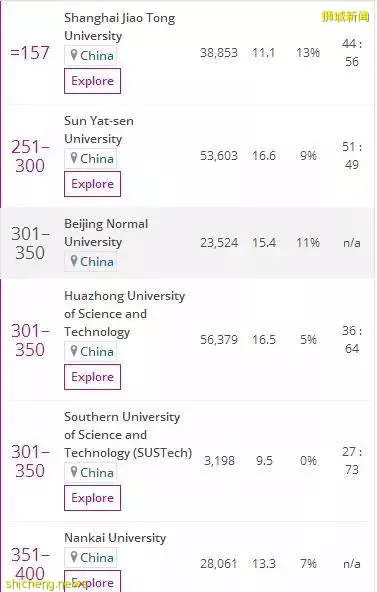This screenshot has width=377, height=592.
Task: Select the Beijing Normal University title
Action: (106, 233)
